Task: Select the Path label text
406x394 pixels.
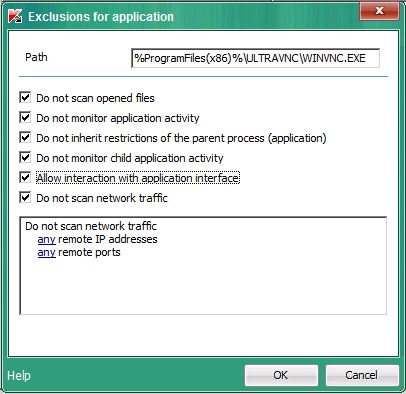Action: [x=36, y=57]
